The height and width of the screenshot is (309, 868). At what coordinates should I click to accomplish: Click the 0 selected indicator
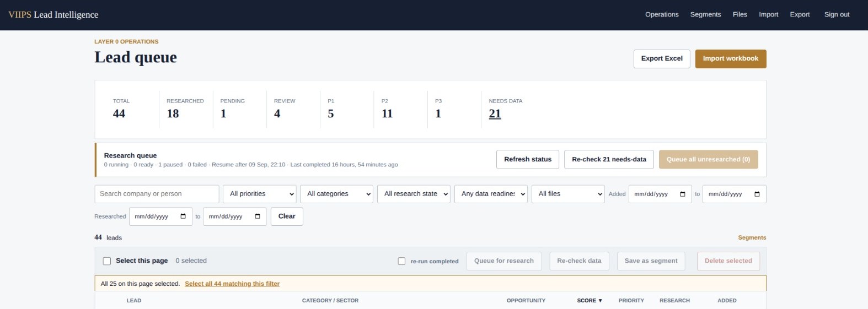[x=191, y=261]
